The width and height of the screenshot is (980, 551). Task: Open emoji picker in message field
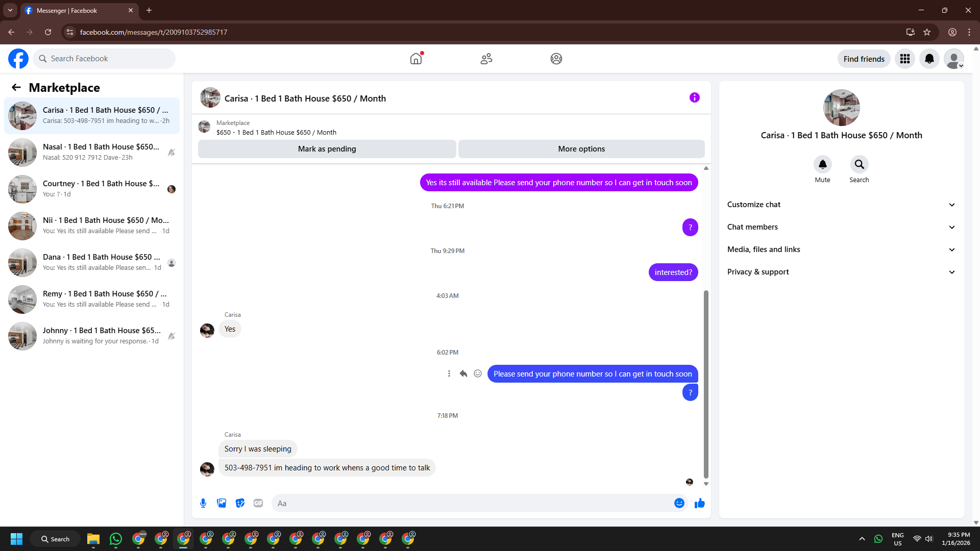(x=679, y=503)
